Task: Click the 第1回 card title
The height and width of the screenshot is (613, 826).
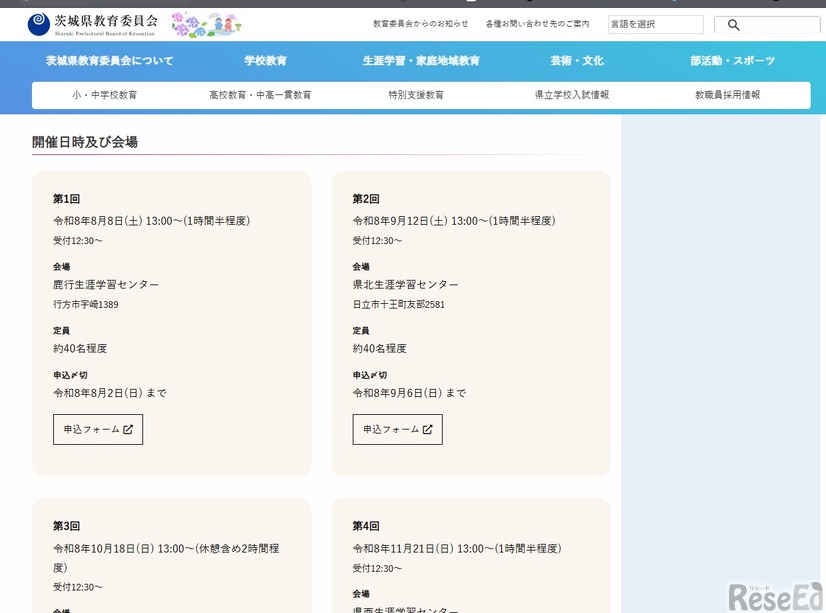Action: tap(66, 199)
